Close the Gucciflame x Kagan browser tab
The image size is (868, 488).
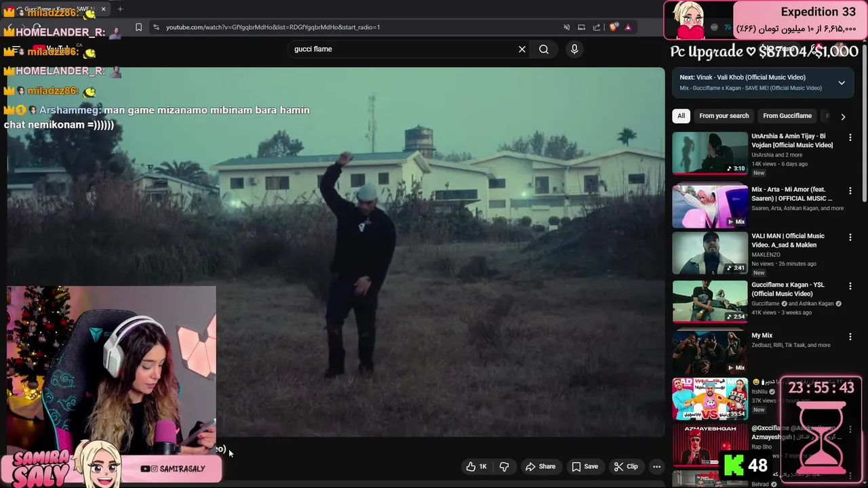pyautogui.click(x=103, y=9)
